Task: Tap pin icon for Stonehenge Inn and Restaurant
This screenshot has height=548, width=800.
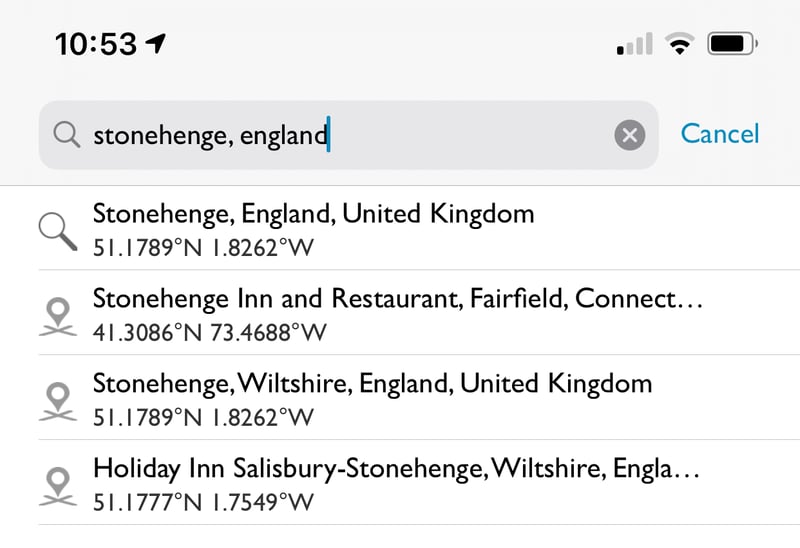Action: tap(59, 314)
